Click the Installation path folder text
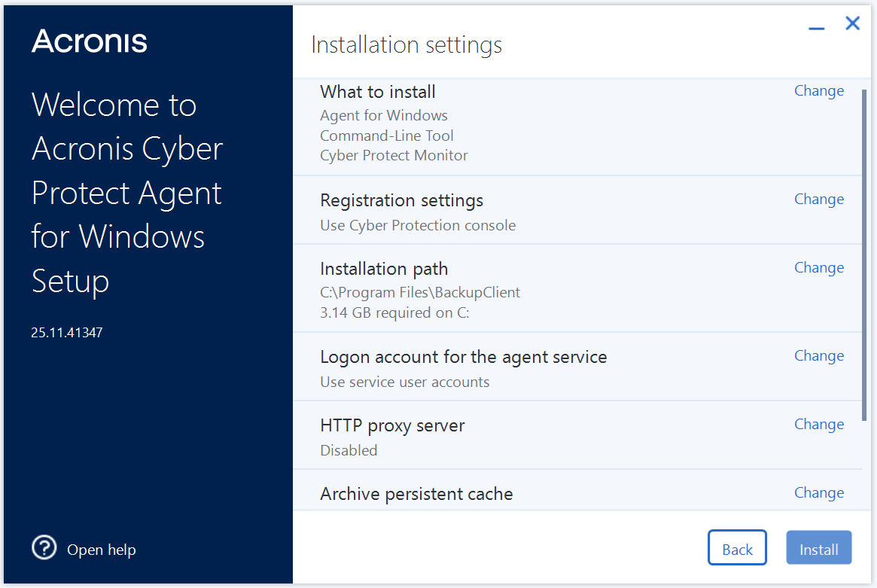This screenshot has height=588, width=877. 420,292
